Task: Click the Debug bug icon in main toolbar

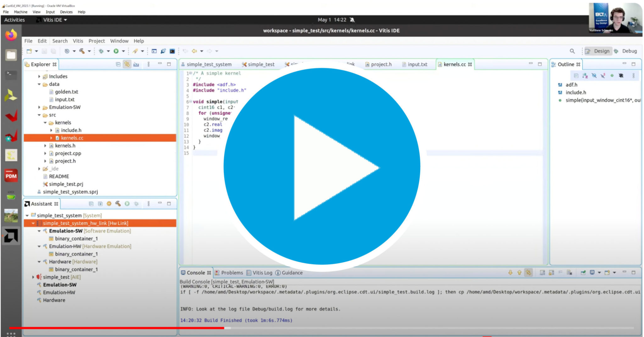Action: coord(101,51)
